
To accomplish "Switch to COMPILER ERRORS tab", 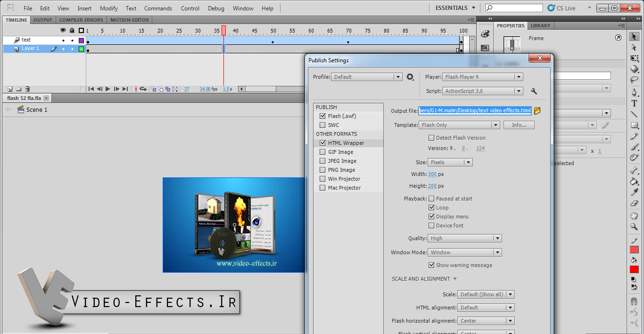I will point(81,20).
